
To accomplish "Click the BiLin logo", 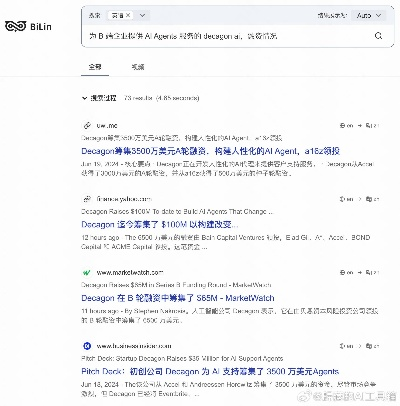I will [28, 26].
